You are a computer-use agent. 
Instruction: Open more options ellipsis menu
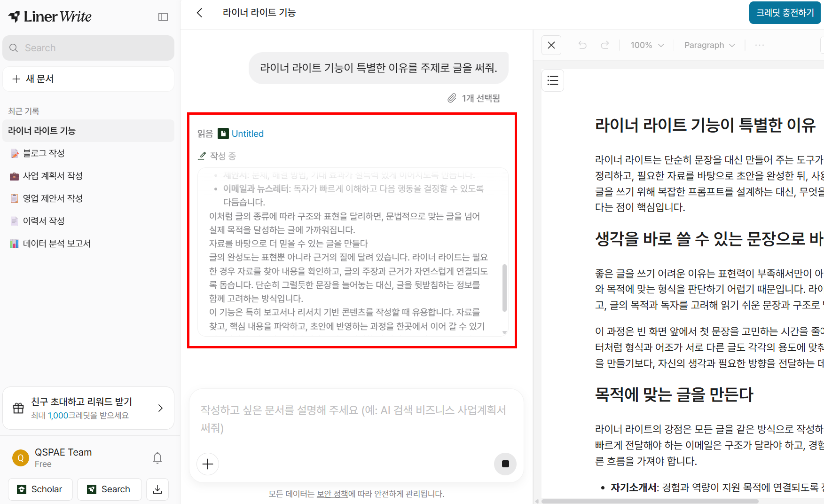[760, 45]
